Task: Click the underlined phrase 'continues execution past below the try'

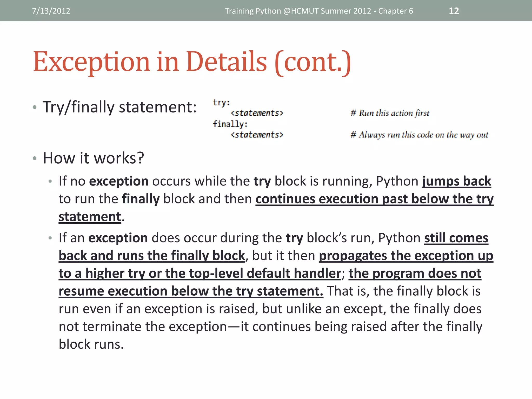Action: point(375,199)
